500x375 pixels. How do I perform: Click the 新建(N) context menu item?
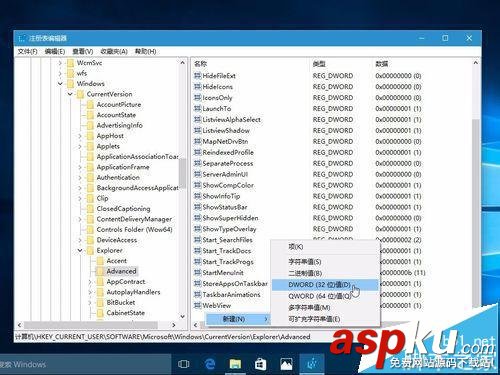coord(238,319)
